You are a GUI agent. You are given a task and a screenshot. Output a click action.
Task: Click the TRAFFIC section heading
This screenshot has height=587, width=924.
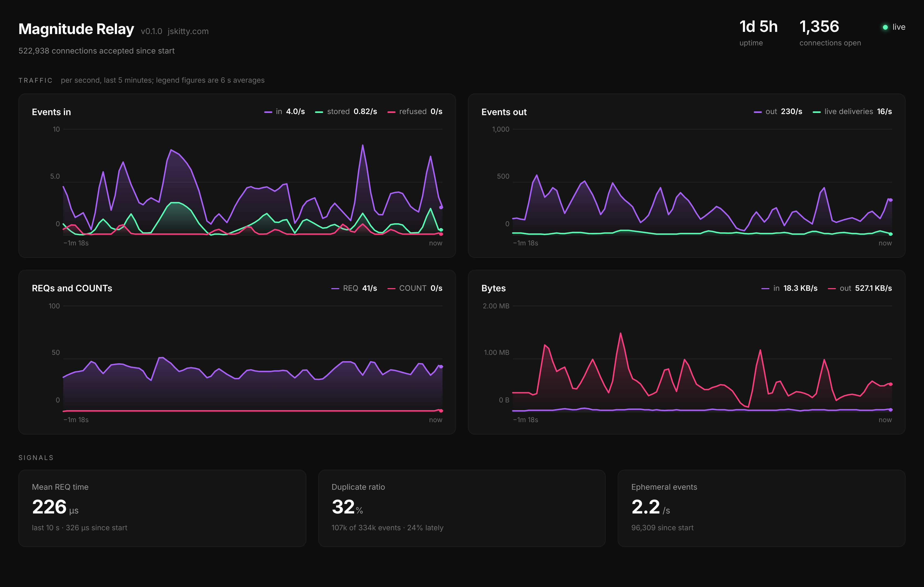(x=35, y=80)
